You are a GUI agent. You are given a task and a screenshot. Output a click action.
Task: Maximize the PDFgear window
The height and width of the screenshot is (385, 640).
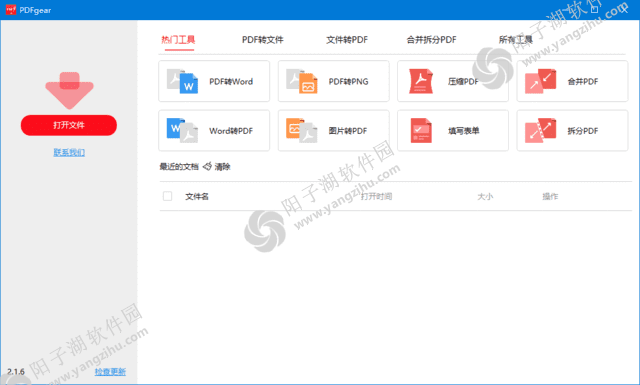click(595, 9)
